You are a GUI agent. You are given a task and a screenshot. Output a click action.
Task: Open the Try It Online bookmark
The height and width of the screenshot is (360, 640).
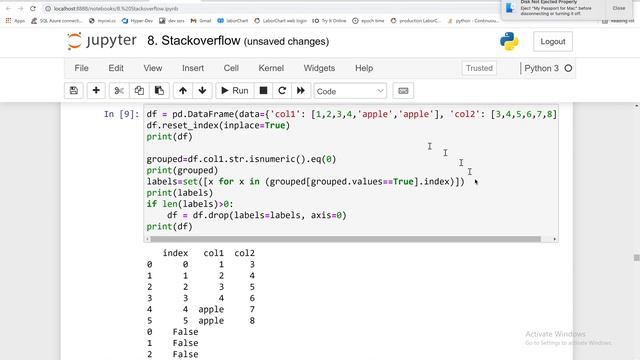pyautogui.click(x=329, y=20)
